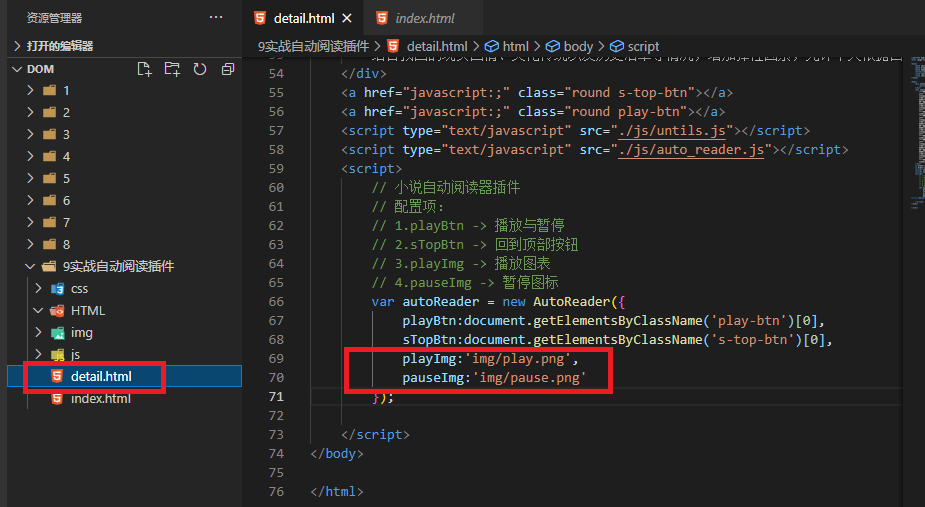Click 'img/play.png' string on line 69
This screenshot has height=507, width=925.
coord(521,358)
